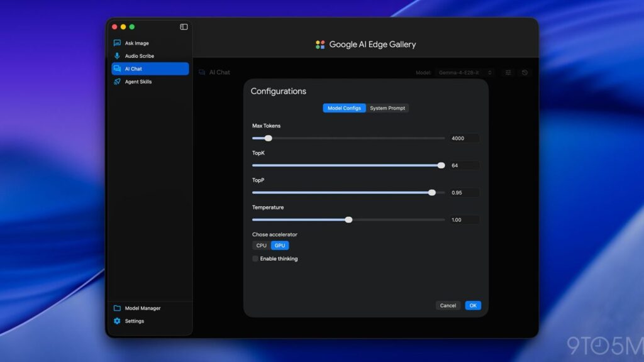Screen dimensions: 644x362
Task: Click the red close window button
Action: (x=114, y=26)
